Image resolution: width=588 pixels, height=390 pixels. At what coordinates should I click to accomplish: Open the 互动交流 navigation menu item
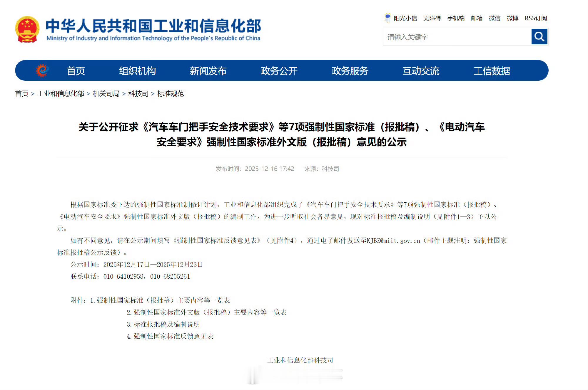tap(421, 70)
